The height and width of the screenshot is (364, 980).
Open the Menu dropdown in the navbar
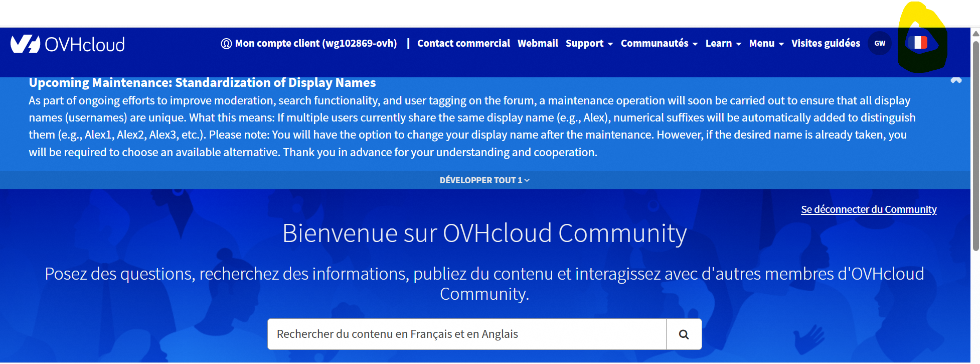[766, 44]
